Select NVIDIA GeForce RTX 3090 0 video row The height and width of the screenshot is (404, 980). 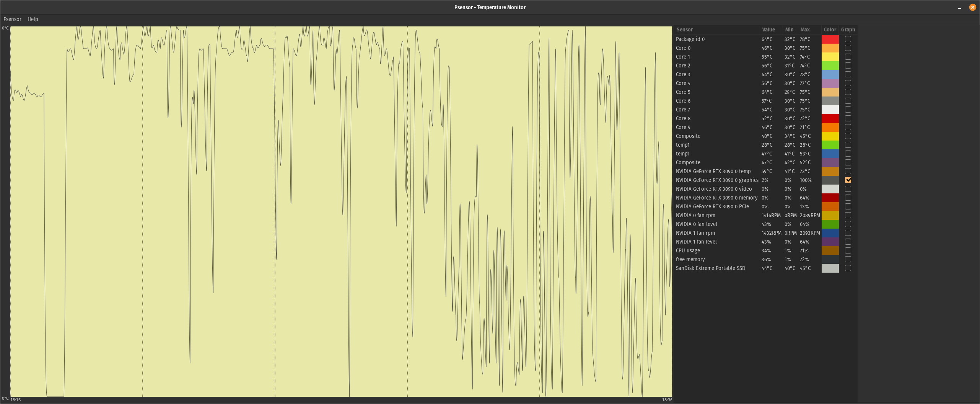point(765,189)
